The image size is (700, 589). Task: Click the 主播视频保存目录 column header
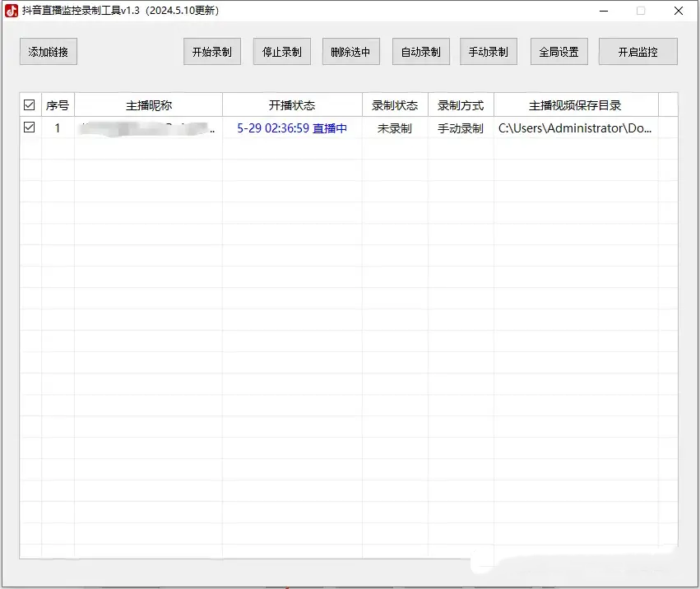tap(576, 105)
